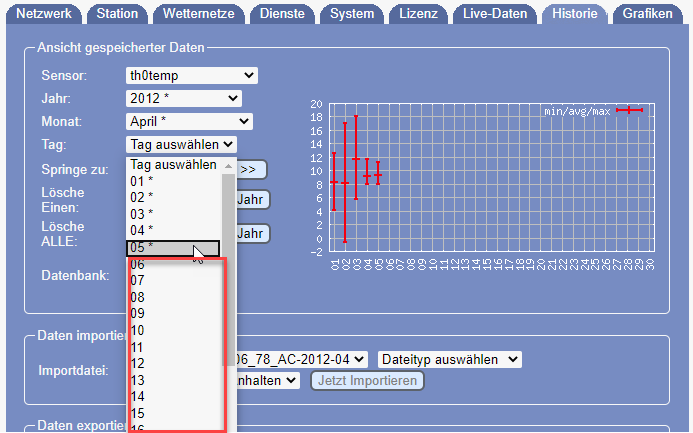The image size is (693, 433).
Task: Expand the Monat dropdown showing April
Action: tap(189, 122)
